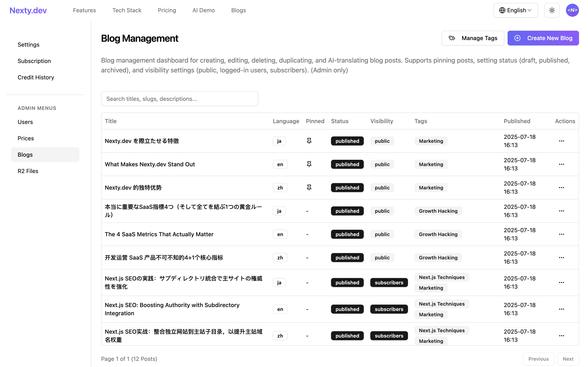This screenshot has height=367, width=588.
Task: Unpin the 'Nexty.dev 的独特优势' post
Action: 309,187
